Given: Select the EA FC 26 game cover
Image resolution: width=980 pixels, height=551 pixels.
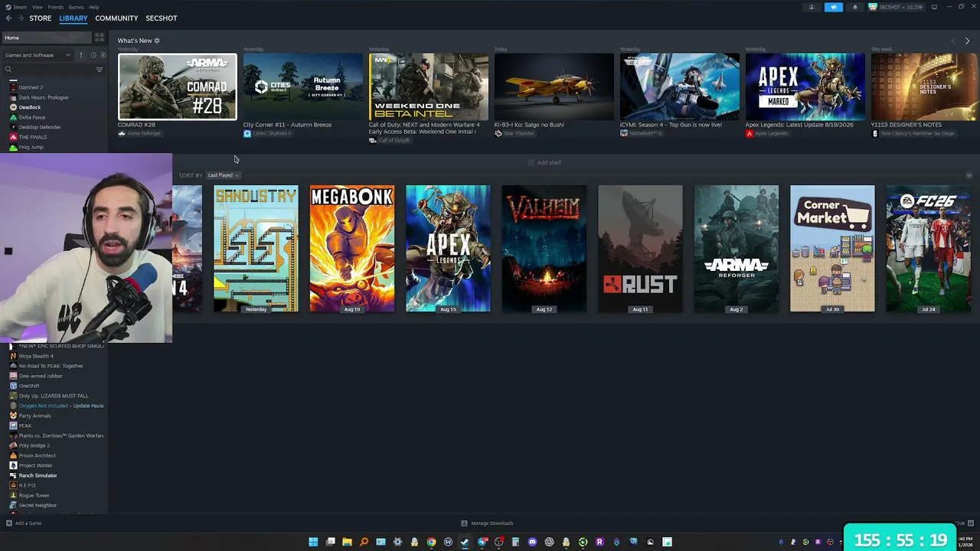Looking at the screenshot, I should coord(929,249).
